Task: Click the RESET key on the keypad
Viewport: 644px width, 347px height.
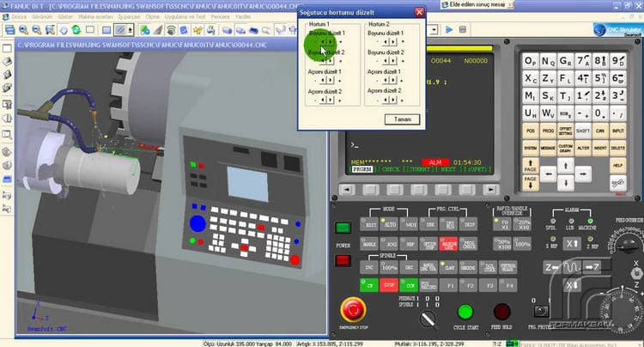Action: pos(617,183)
